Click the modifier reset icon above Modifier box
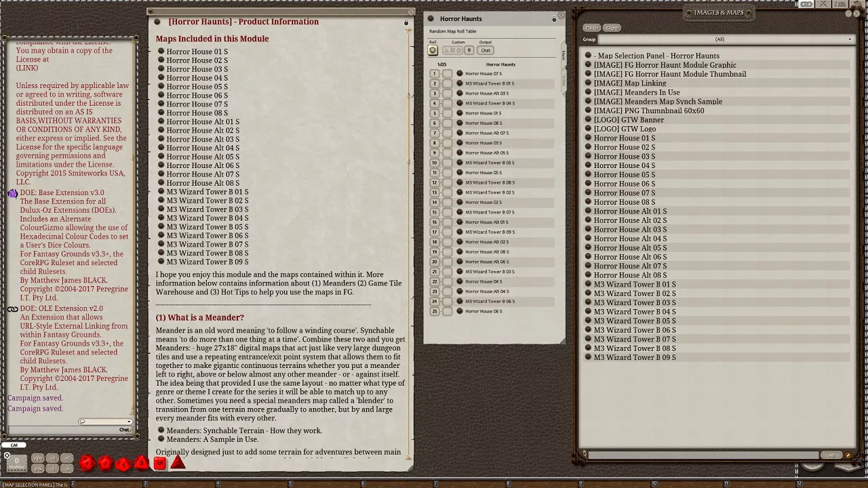The width and height of the screenshot is (868, 488). 7,455
